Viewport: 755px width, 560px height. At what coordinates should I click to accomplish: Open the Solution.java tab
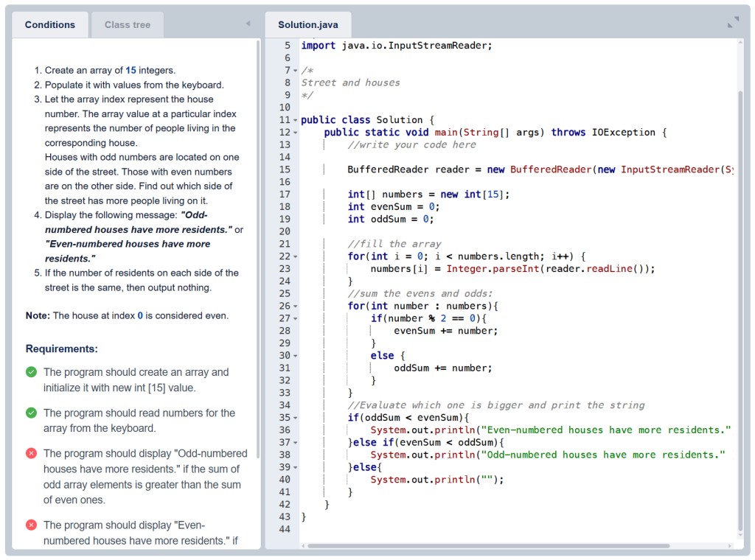tap(307, 24)
